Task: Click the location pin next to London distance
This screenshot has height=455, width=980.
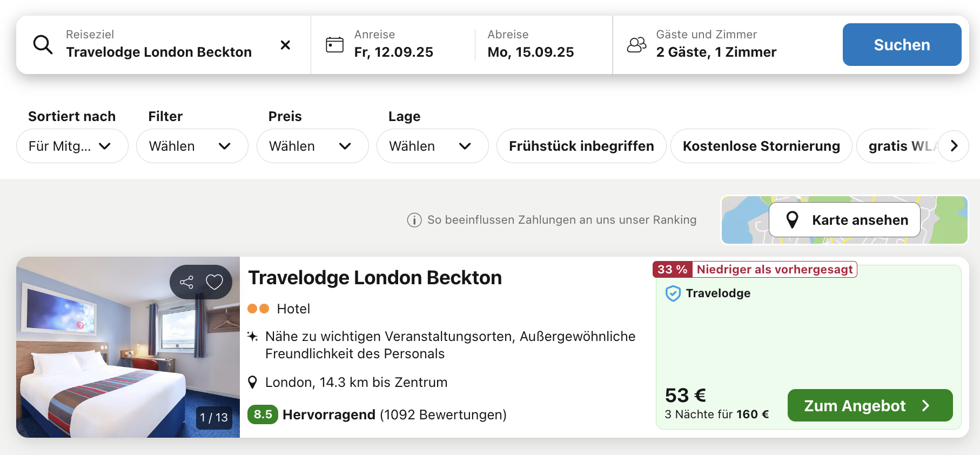Action: click(252, 383)
